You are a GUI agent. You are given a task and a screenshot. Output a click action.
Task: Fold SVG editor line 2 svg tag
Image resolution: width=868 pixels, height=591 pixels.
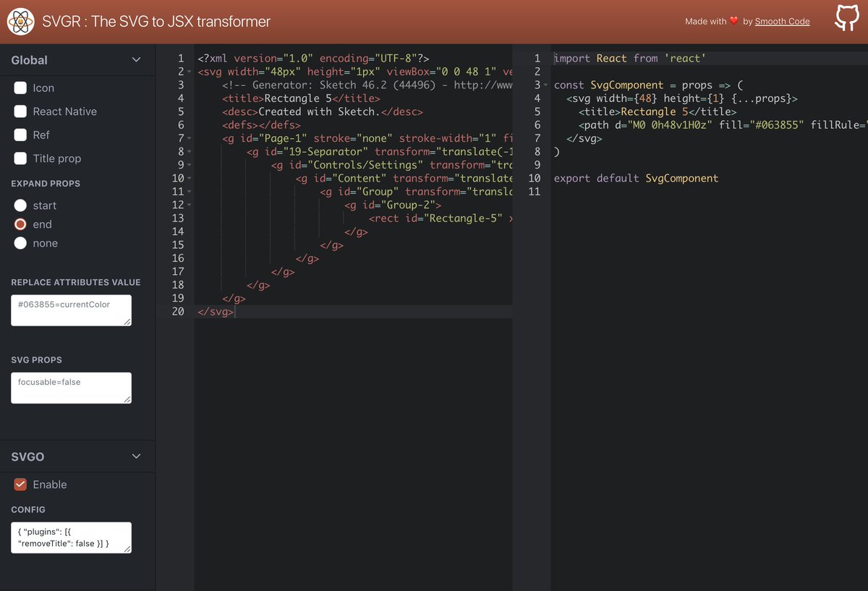coord(190,72)
